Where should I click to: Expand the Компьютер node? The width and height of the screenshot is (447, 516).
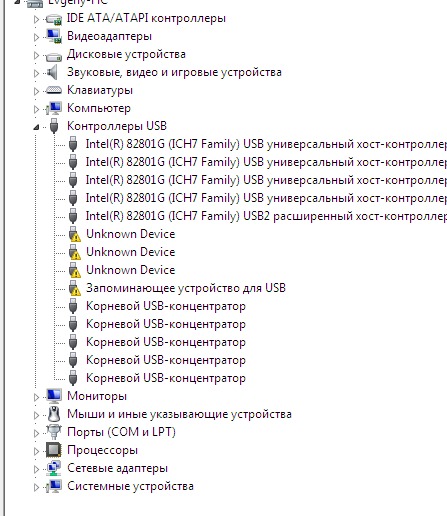click(36, 109)
